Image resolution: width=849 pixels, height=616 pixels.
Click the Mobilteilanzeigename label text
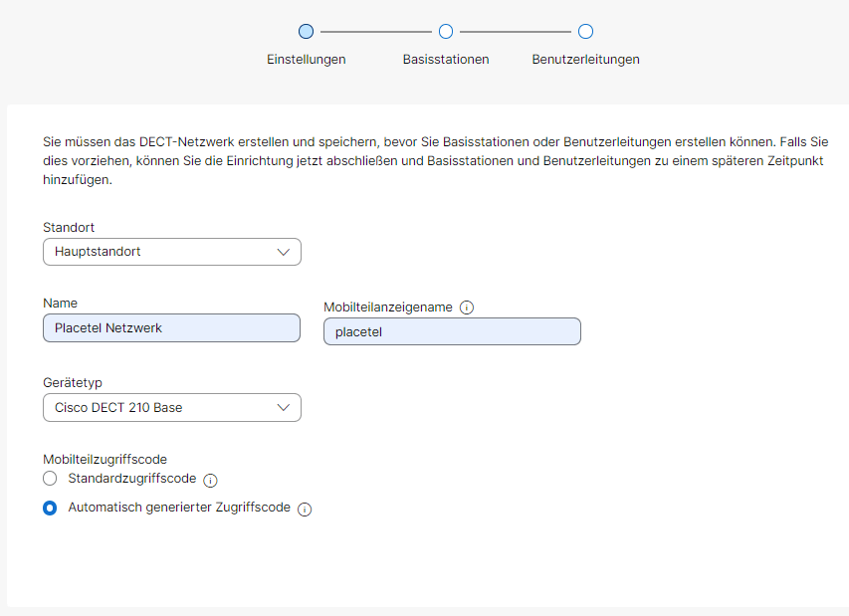click(x=388, y=308)
